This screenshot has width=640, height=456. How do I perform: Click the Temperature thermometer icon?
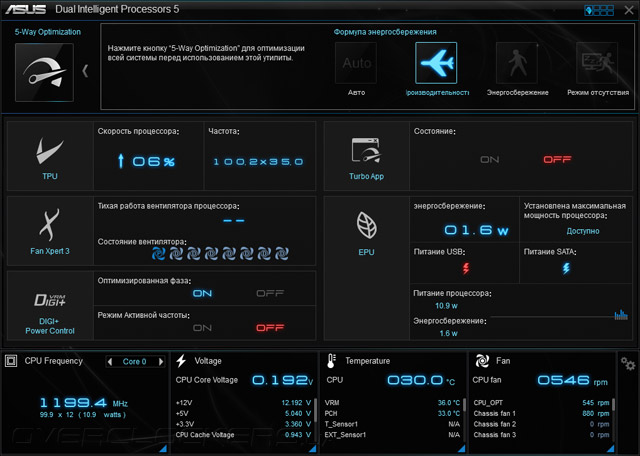point(331,361)
